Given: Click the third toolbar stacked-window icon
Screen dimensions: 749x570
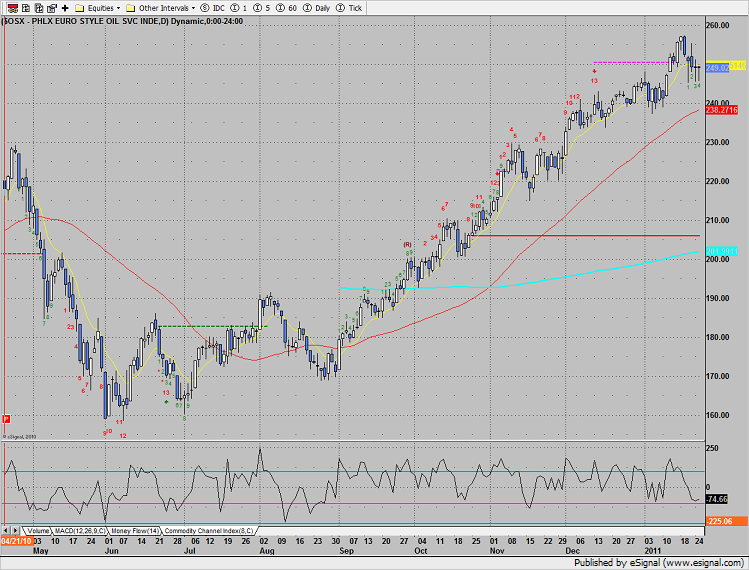Looking at the screenshot, I should [x=39, y=8].
